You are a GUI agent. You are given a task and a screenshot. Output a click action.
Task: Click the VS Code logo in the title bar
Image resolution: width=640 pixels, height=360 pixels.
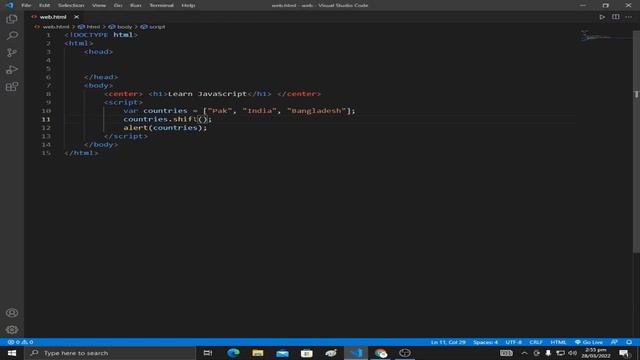(9, 5)
